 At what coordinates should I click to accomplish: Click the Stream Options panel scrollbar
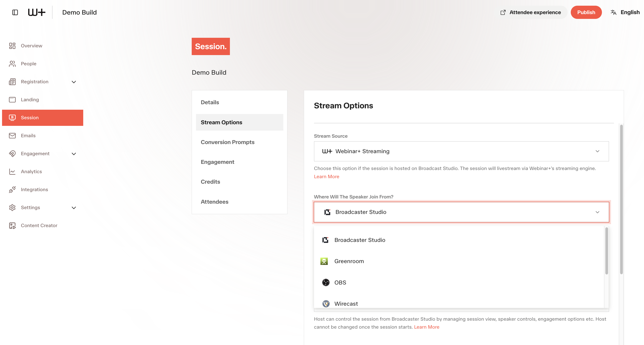point(621,199)
